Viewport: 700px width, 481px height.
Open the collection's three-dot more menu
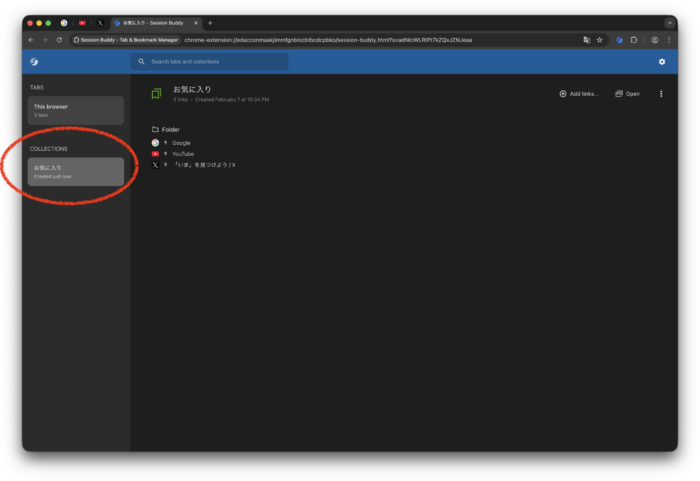pyautogui.click(x=661, y=94)
